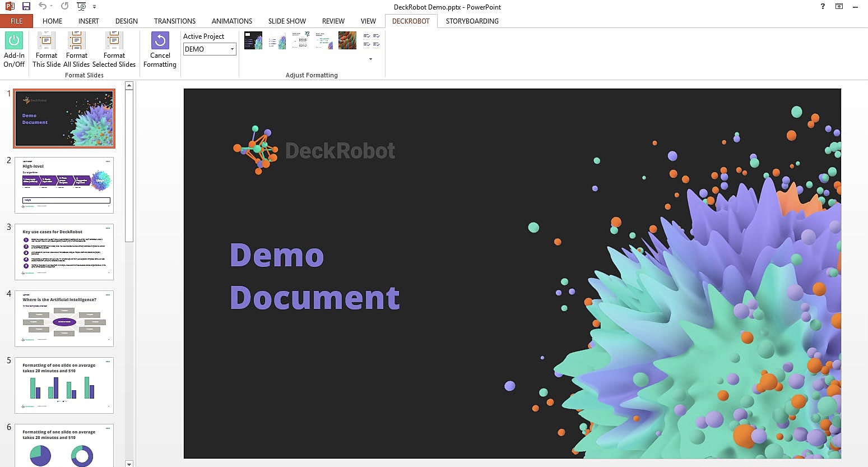Image resolution: width=868 pixels, height=467 pixels.
Task: Switch to the SLIDE SHOW tab
Action: tap(287, 21)
